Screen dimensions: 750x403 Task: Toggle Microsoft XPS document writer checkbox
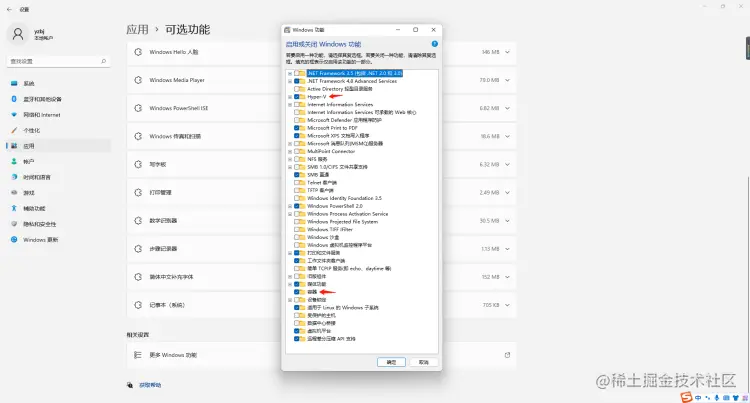pos(297,136)
